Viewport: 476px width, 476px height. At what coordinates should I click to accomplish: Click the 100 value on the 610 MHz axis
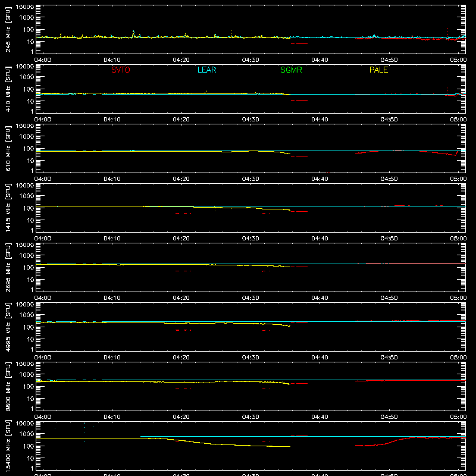coord(29,149)
